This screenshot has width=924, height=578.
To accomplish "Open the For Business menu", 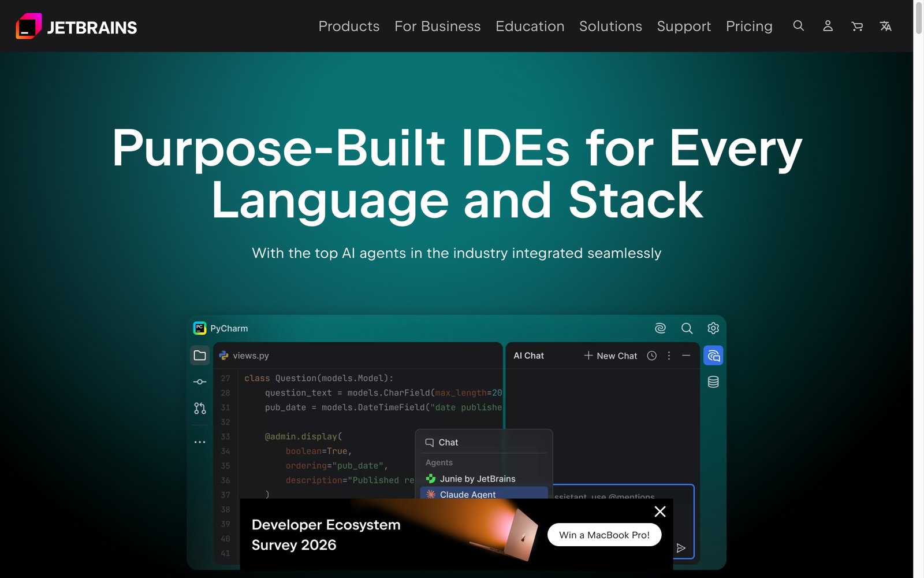I will point(438,27).
